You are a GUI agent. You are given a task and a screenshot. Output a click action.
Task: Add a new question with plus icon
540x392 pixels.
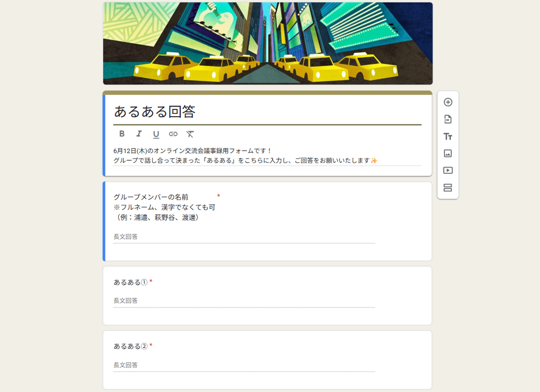click(448, 102)
